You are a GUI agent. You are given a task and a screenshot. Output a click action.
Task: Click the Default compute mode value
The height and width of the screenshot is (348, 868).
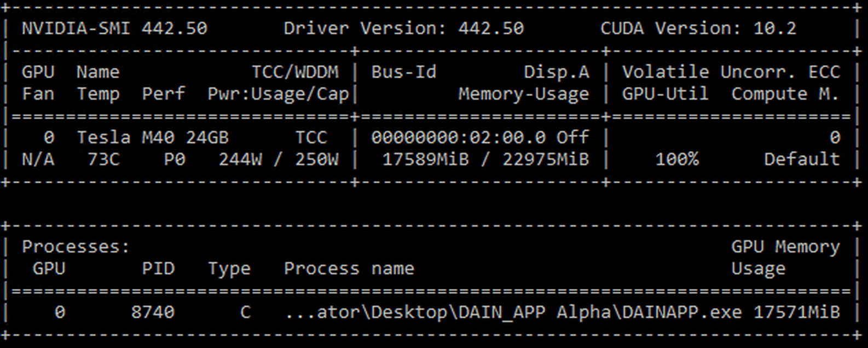click(x=802, y=159)
